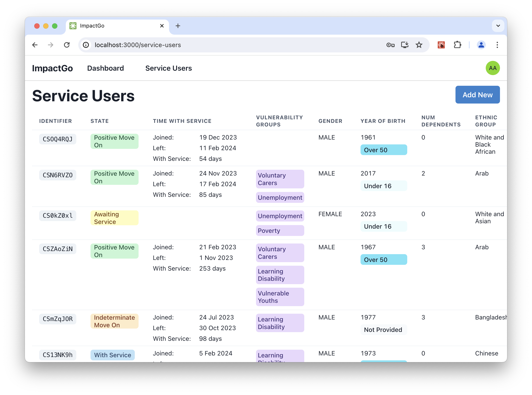Click Voluntary Carers tag for CSN6RVZO

[280, 179]
